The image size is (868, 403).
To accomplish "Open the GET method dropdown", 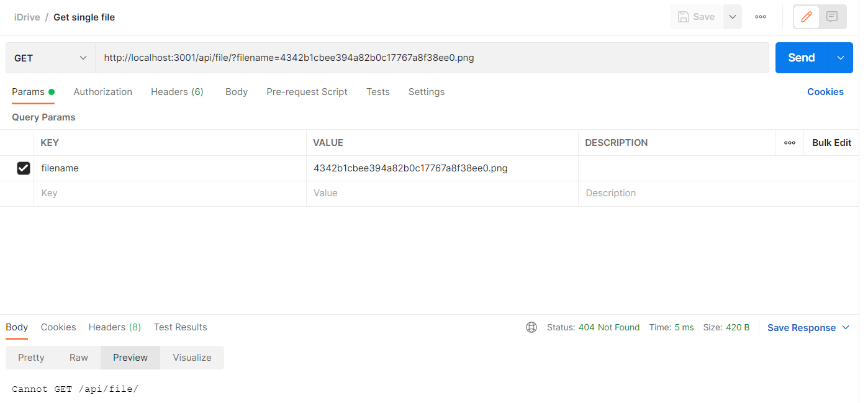I will pos(50,58).
